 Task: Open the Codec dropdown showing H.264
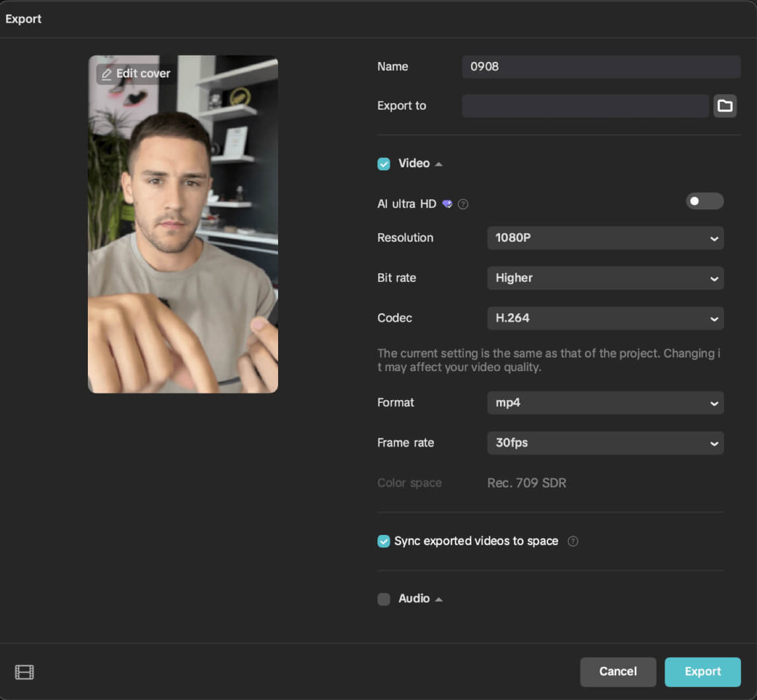pyautogui.click(x=605, y=318)
